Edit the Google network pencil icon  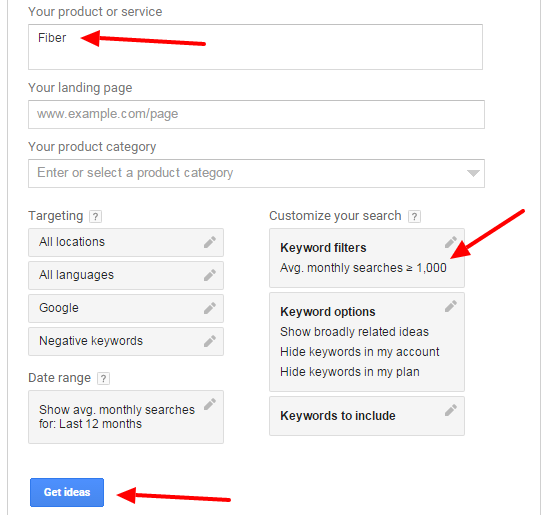210,308
